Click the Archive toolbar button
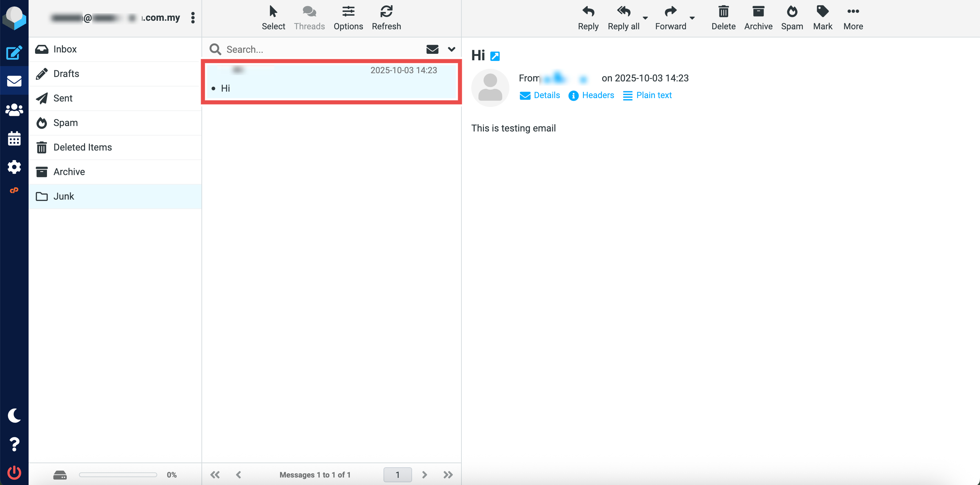The width and height of the screenshot is (980, 485). (x=758, y=17)
